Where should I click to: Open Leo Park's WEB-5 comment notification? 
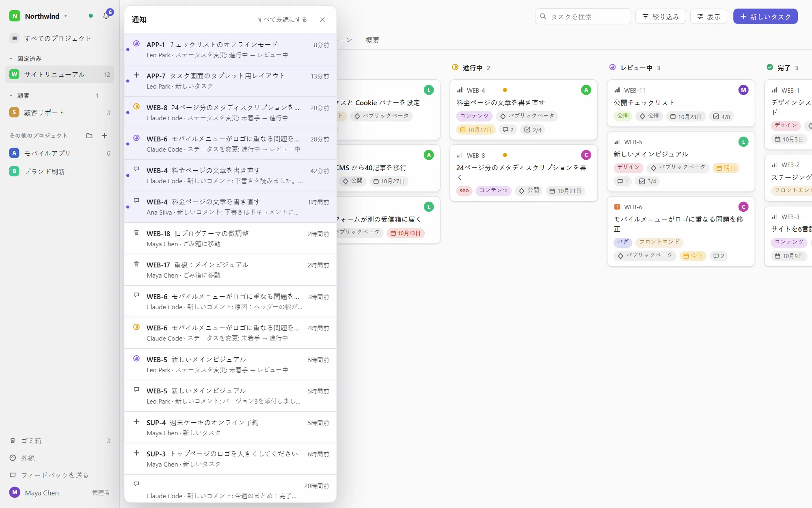[230, 396]
